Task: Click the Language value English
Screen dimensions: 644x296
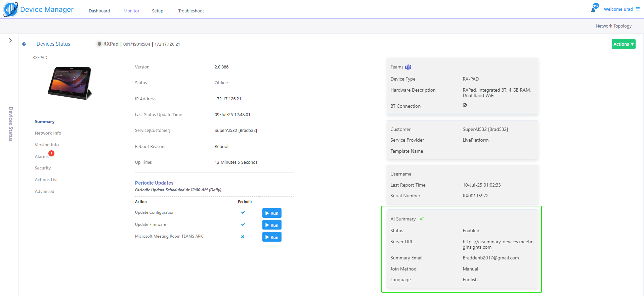Action: click(470, 280)
